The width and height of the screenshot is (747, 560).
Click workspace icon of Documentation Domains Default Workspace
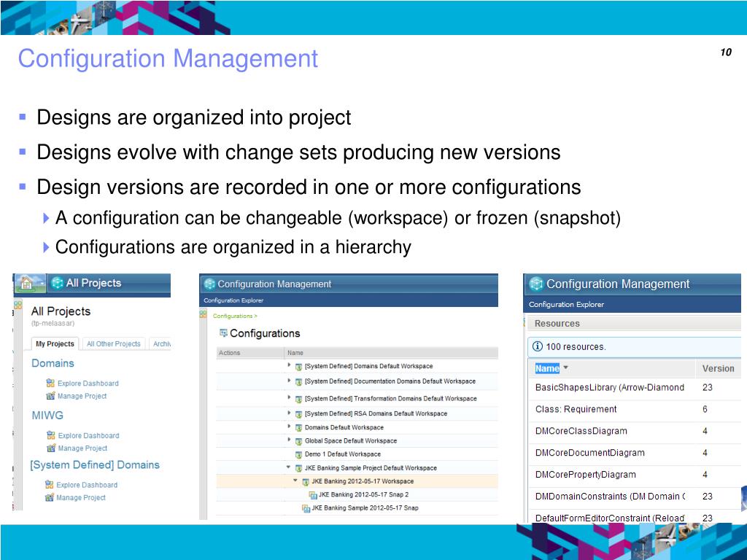coord(298,382)
